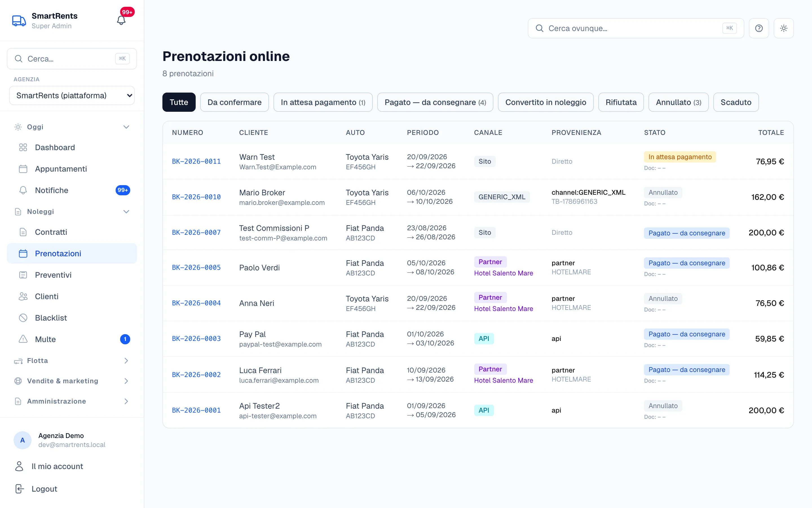812x508 pixels.
Task: Filter by In attesa pagamento
Action: pos(323,102)
